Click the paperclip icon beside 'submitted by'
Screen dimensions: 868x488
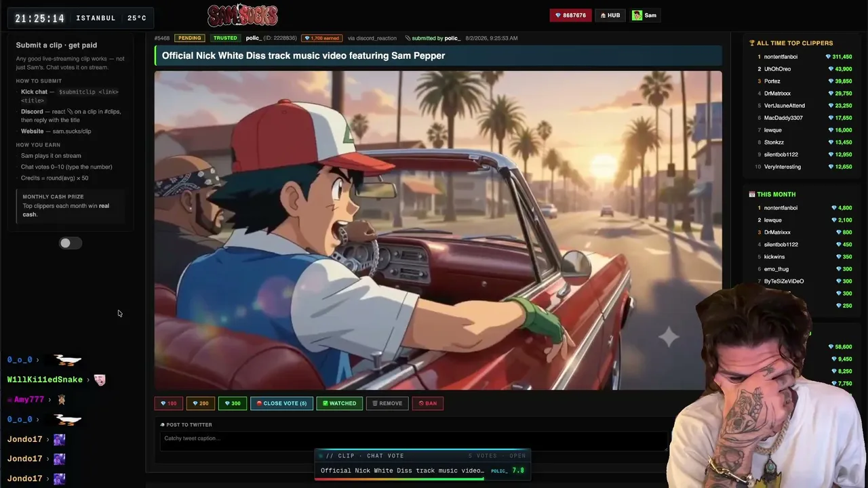pos(408,38)
